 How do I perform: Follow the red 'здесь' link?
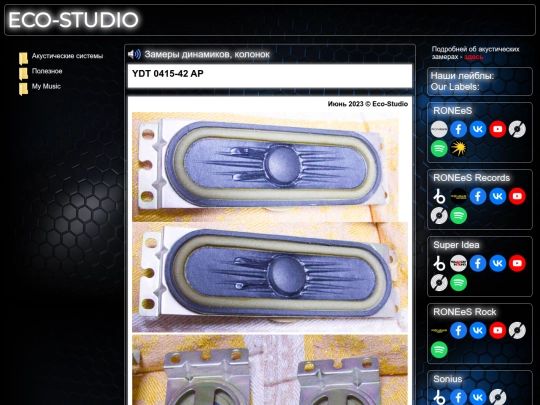point(473,57)
